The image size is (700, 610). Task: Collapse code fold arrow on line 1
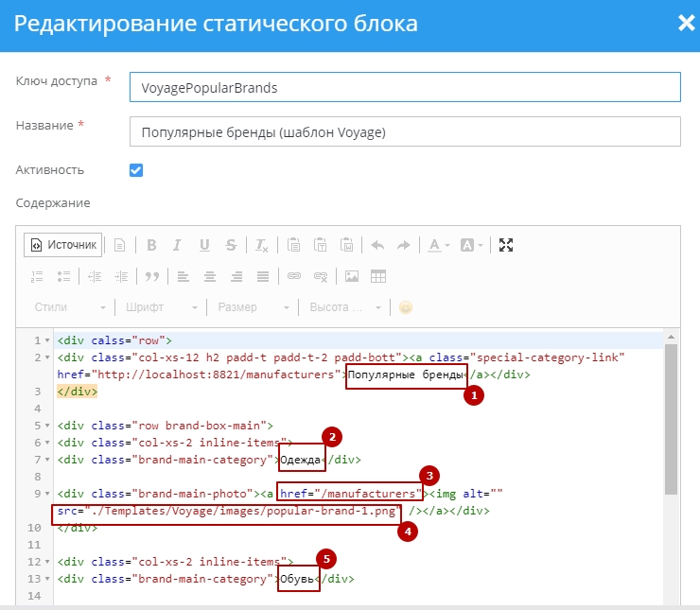(x=47, y=340)
